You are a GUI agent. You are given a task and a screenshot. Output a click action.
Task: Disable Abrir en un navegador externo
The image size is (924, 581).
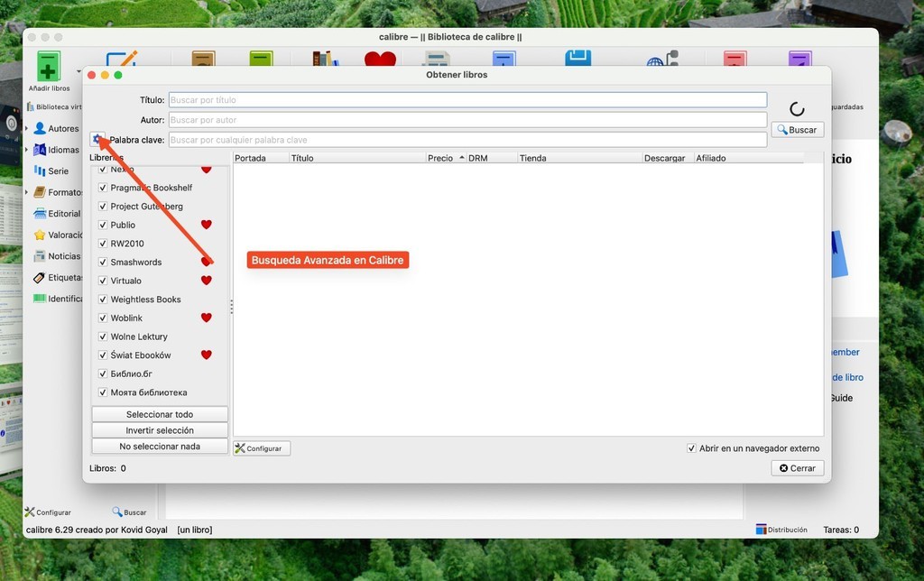691,448
